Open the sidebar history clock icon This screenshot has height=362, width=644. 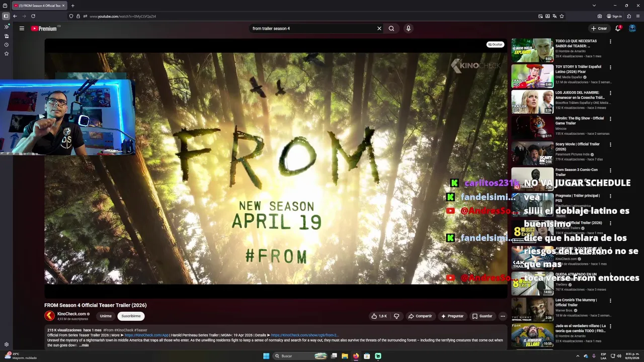pyautogui.click(x=7, y=45)
